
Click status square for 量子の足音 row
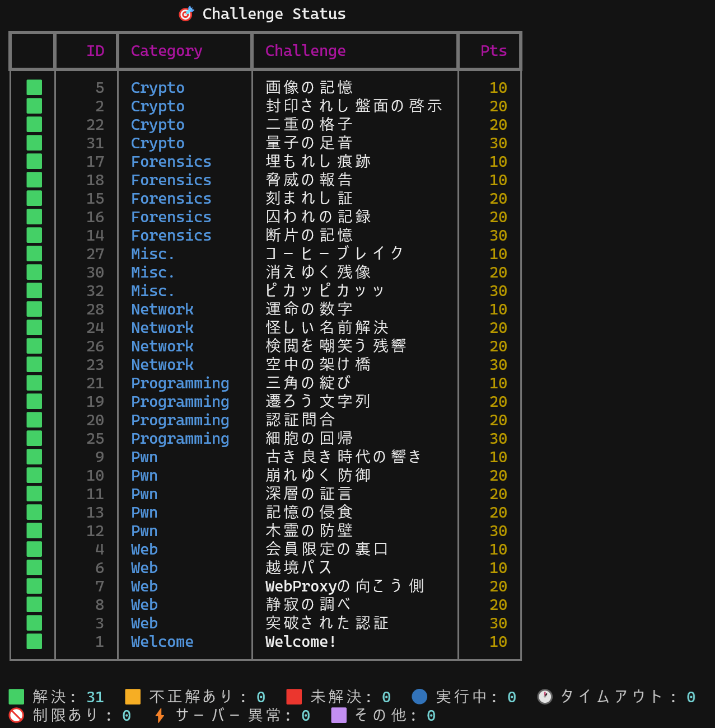click(34, 143)
